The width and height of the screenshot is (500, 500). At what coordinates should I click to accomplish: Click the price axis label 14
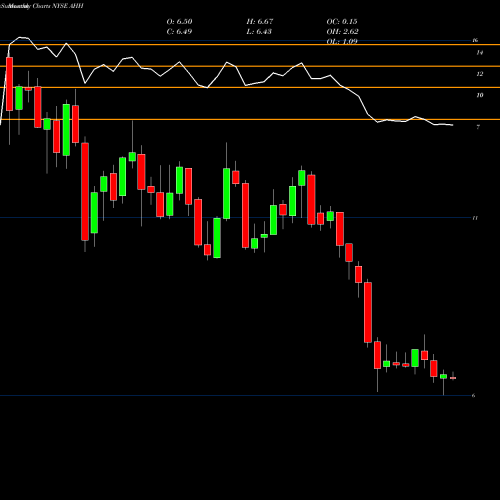[480, 53]
